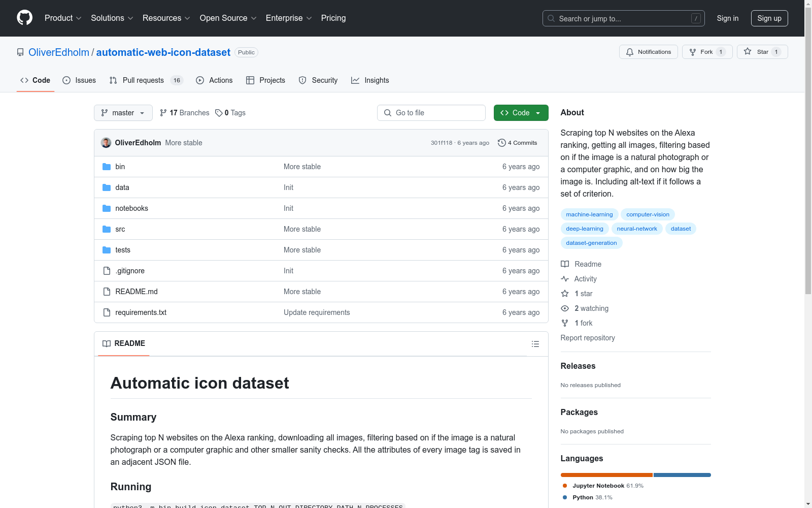Open the Code tab
The image size is (812, 508).
[36, 80]
